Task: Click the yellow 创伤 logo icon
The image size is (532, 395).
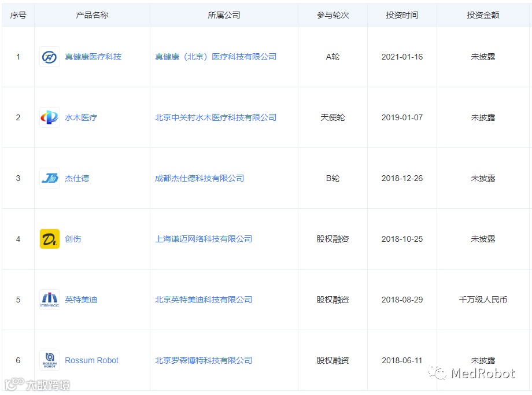Action: point(50,239)
